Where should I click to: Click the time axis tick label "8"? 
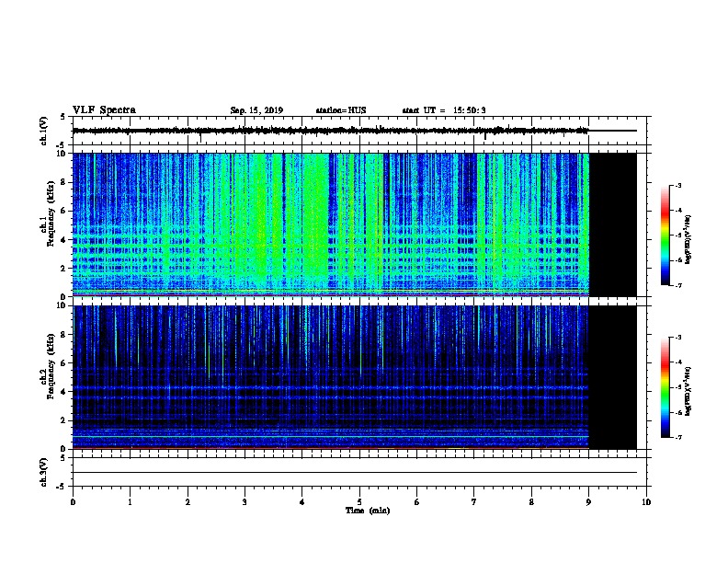point(531,502)
